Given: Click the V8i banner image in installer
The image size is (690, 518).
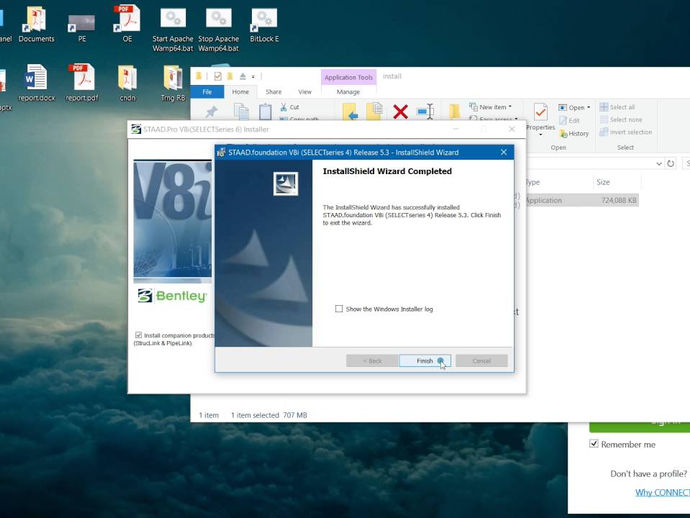Looking at the screenshot, I should (x=173, y=221).
